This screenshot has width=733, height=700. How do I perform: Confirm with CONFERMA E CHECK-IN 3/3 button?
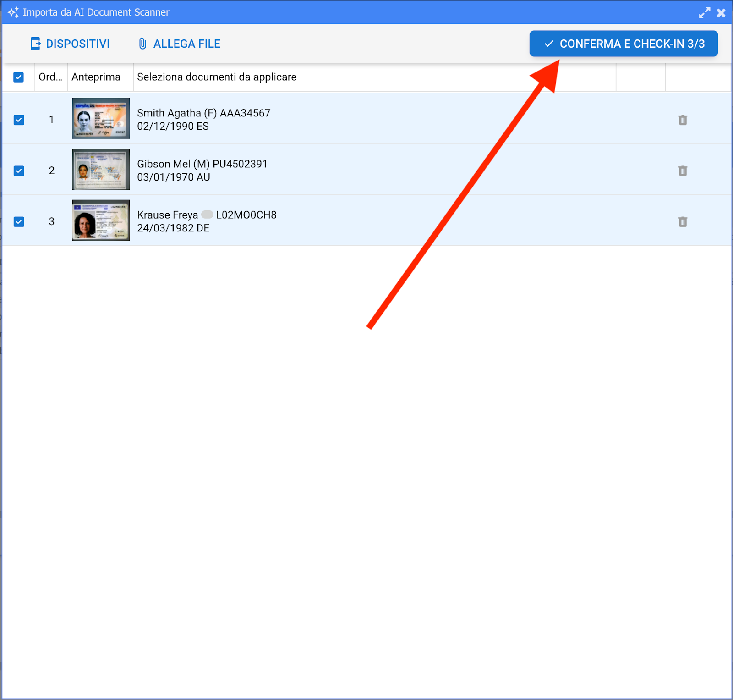[x=623, y=44]
